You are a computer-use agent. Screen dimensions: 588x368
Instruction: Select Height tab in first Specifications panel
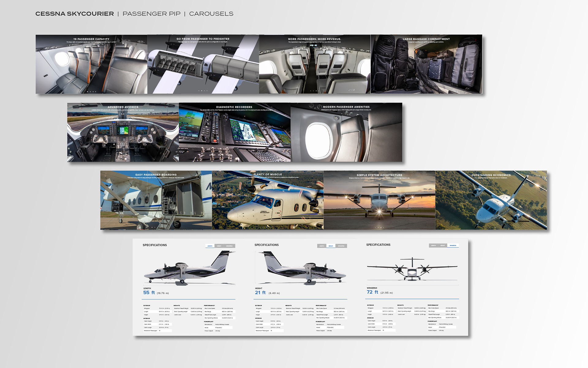[x=219, y=246]
